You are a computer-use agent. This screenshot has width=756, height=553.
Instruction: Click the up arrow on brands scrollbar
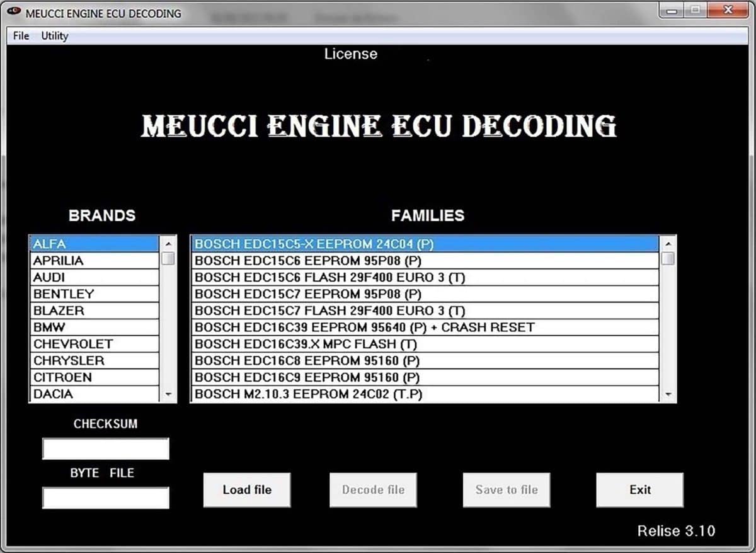point(168,243)
